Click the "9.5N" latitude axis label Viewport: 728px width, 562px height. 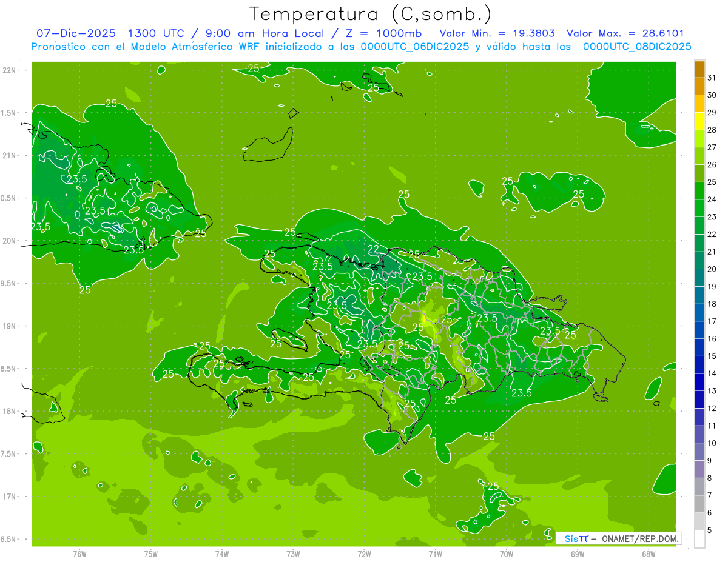coord(9,283)
